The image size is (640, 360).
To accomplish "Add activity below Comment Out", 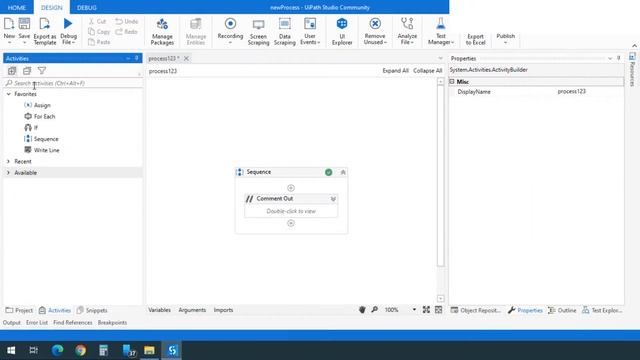I will click(291, 223).
